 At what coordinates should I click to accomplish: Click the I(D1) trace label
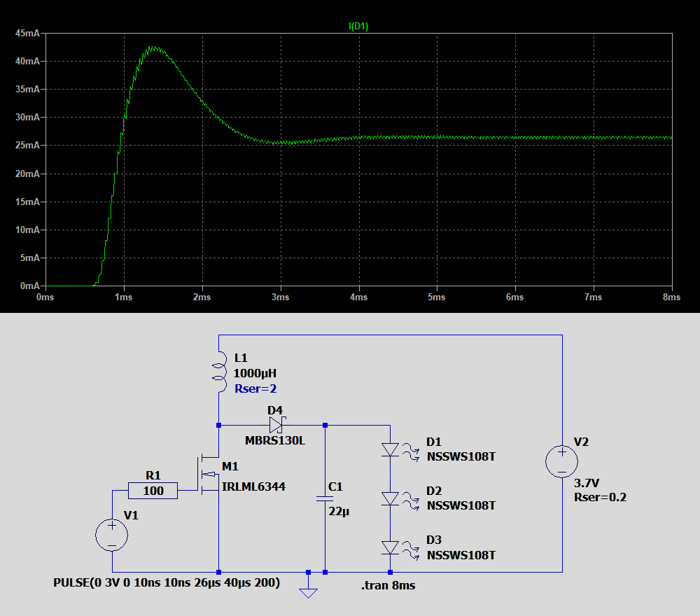click(358, 27)
